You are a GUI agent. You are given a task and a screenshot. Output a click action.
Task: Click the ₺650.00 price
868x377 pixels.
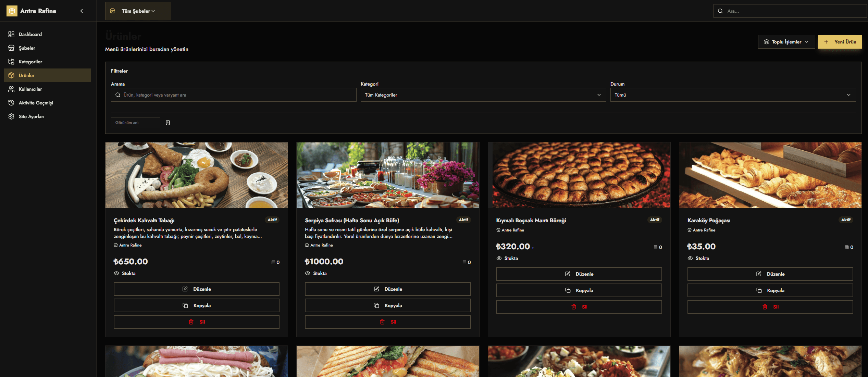coord(131,262)
